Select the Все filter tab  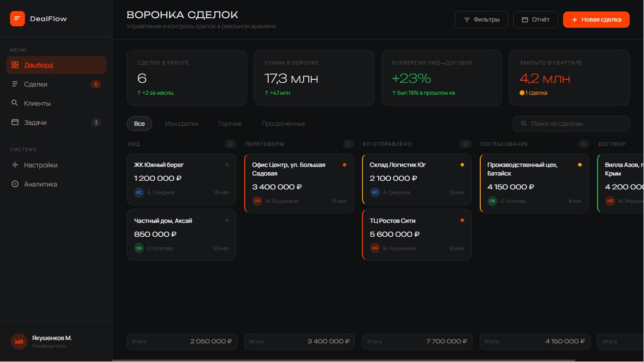(x=139, y=124)
